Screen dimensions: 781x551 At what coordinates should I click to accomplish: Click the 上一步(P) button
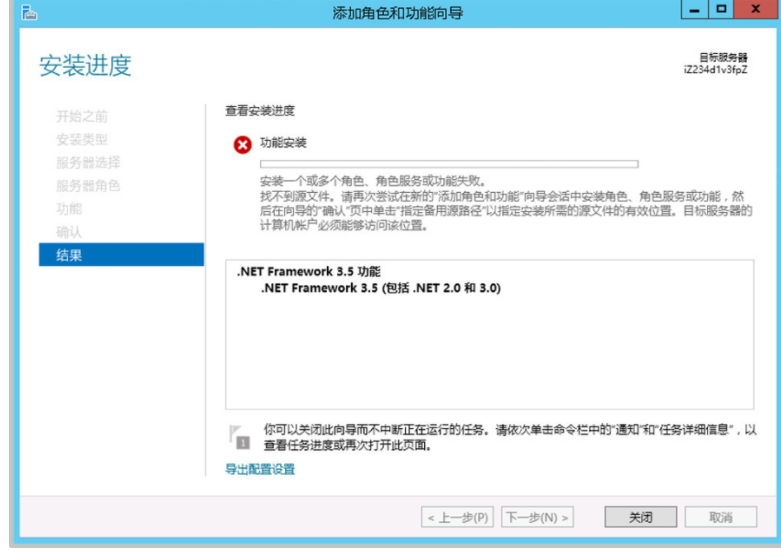[457, 517]
